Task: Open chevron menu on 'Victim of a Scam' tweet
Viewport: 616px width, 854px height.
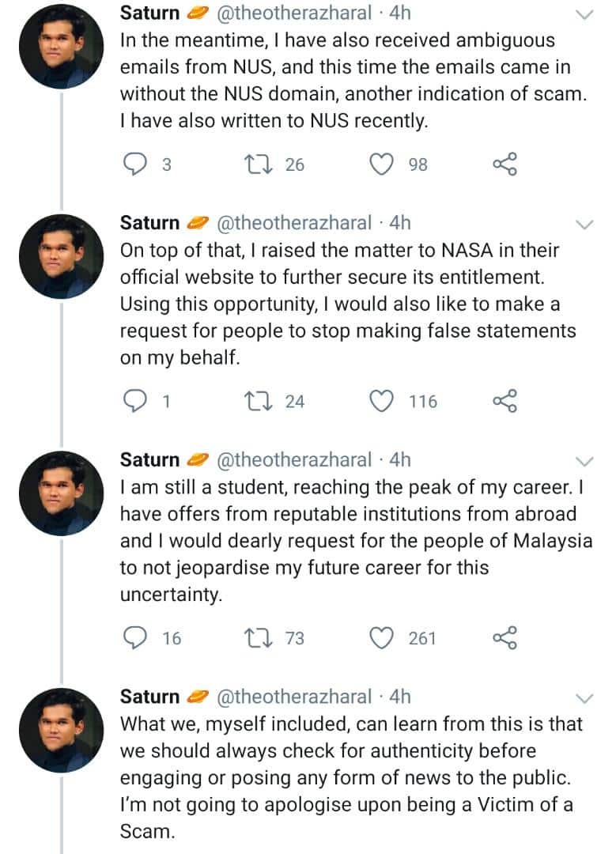Action: tap(584, 698)
